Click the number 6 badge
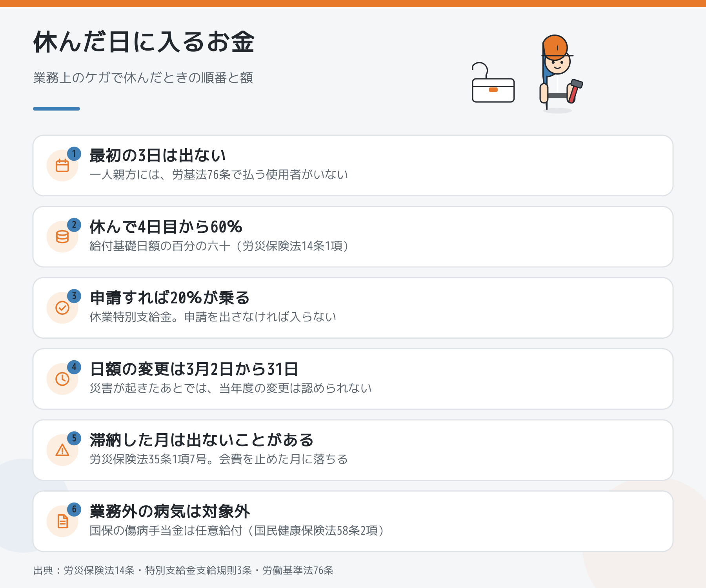Screen dimensions: 706x588 74,510
